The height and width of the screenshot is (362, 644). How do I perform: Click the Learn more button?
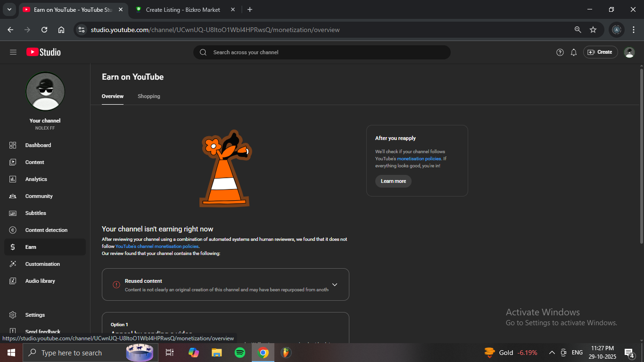click(393, 181)
